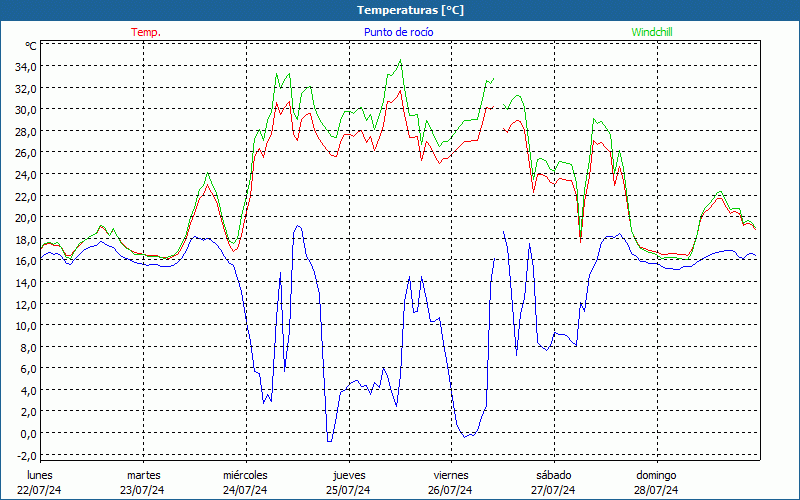Click the 28/07/24 date label
The height and width of the screenshot is (500, 800).
tap(656, 490)
